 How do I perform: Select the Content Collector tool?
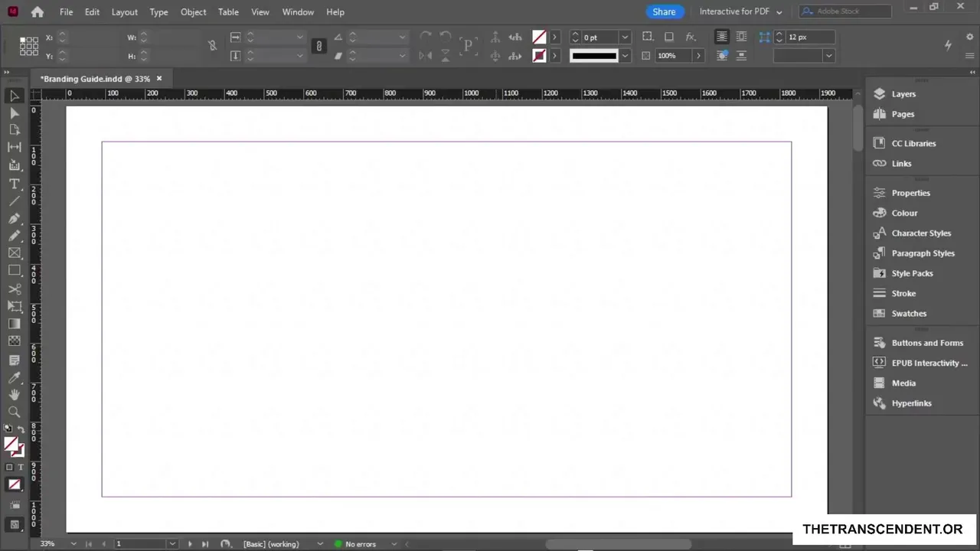(14, 165)
